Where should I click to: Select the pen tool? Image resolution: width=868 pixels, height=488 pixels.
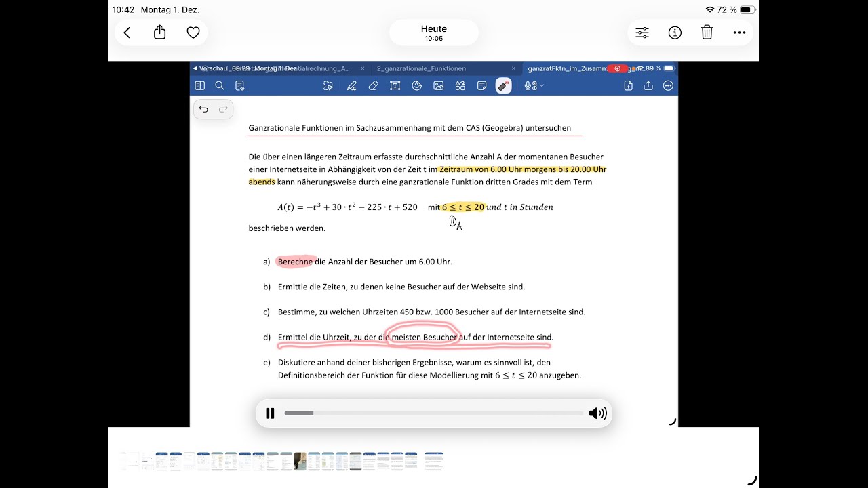click(x=351, y=85)
